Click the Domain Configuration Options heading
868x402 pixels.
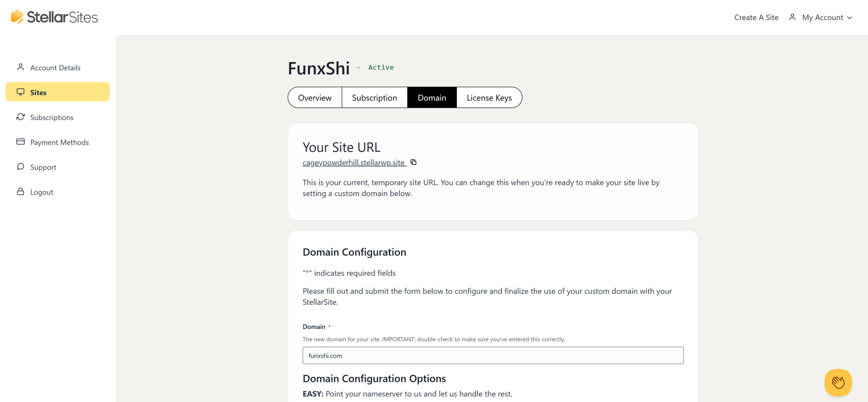374,379
